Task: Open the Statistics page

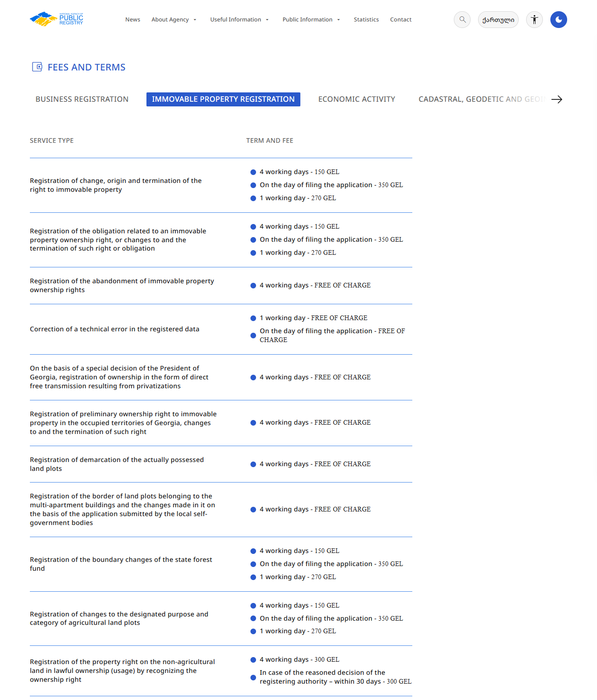Action: [x=366, y=20]
